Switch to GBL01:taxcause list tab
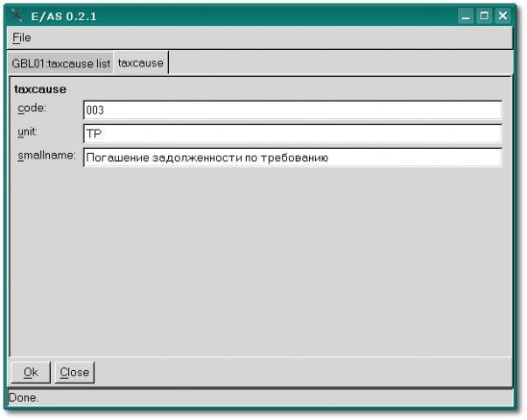This screenshot has height=420, width=527. [x=60, y=63]
